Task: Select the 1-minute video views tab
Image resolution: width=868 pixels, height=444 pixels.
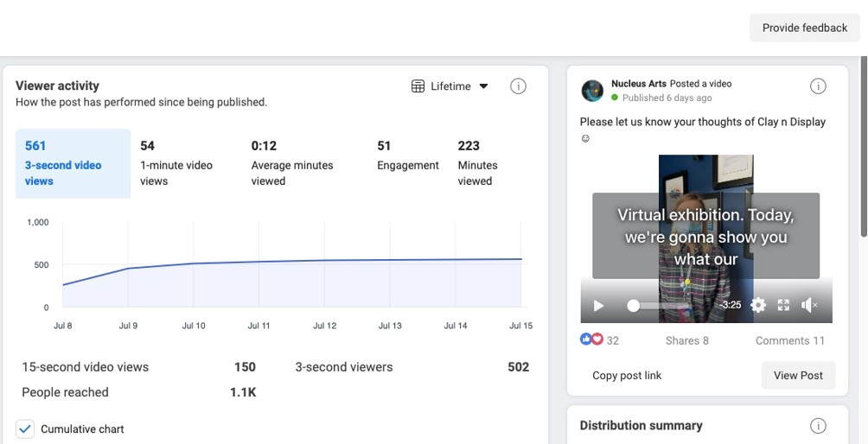Action: tap(176, 163)
